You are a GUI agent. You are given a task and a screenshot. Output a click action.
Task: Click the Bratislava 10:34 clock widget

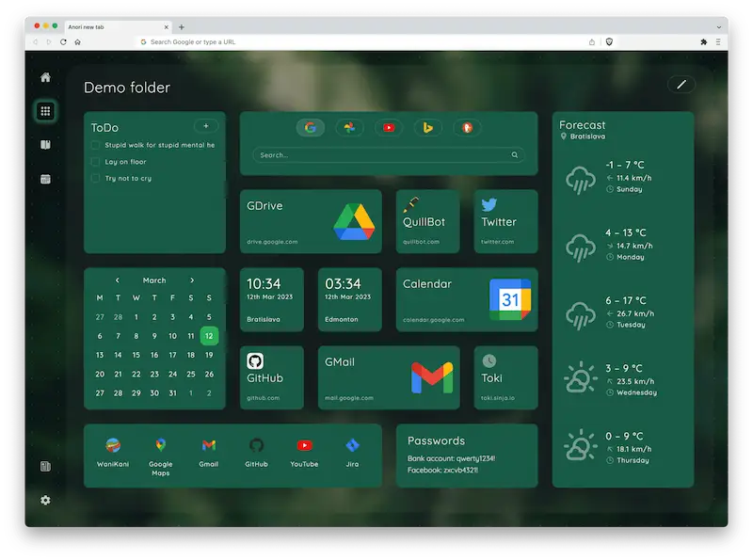click(x=272, y=299)
